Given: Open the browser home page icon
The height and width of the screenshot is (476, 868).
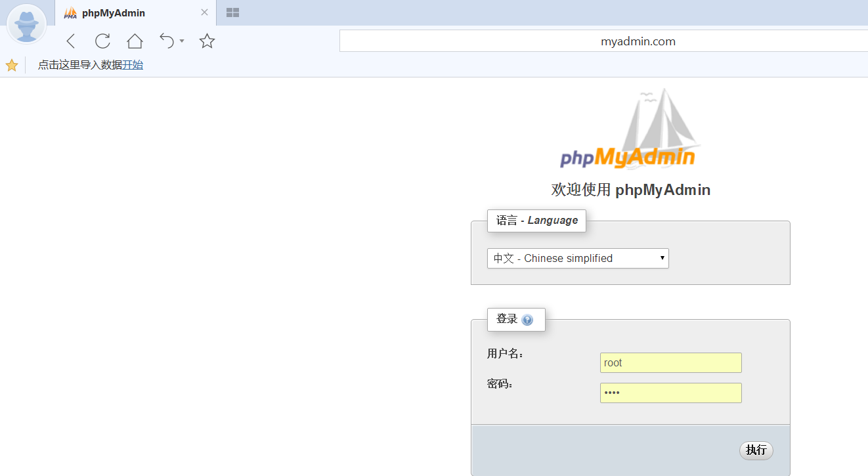Looking at the screenshot, I should point(135,41).
